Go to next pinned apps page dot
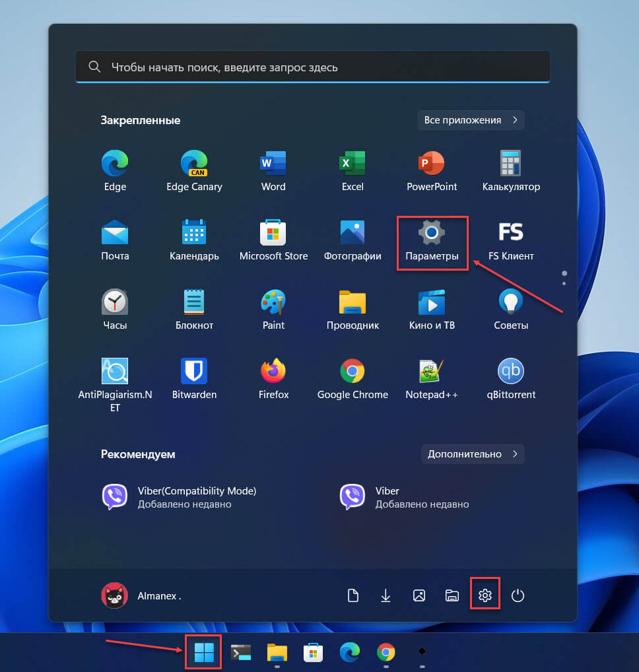The width and height of the screenshot is (639, 672). pos(564,283)
